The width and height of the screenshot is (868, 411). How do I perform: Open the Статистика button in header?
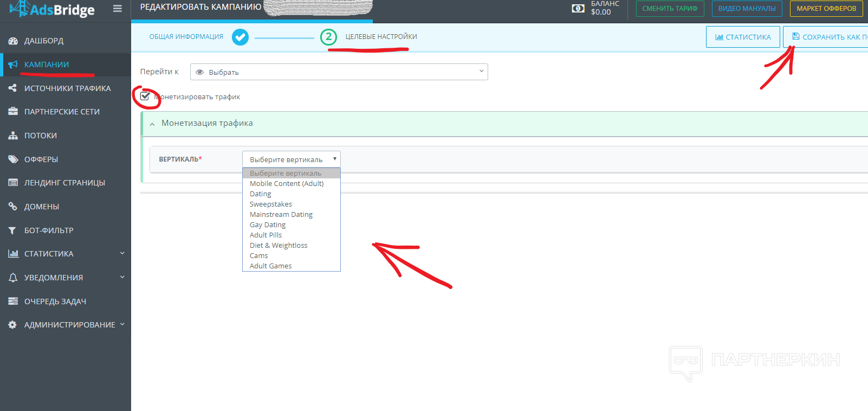coord(743,37)
